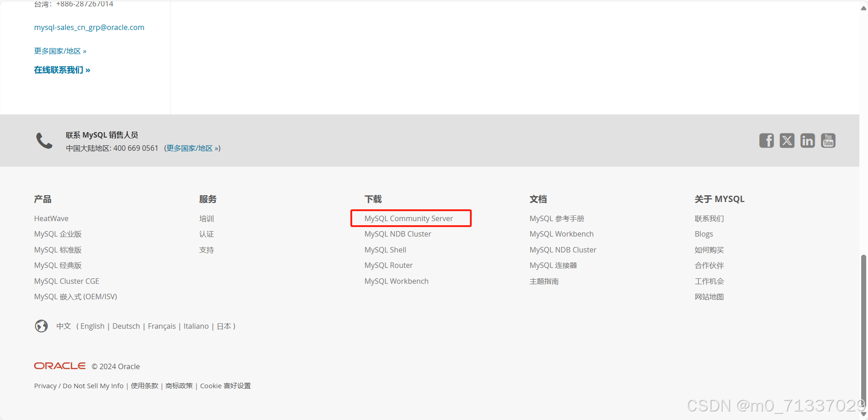Open 工作机会 link
The width and height of the screenshot is (868, 420).
coord(709,281)
